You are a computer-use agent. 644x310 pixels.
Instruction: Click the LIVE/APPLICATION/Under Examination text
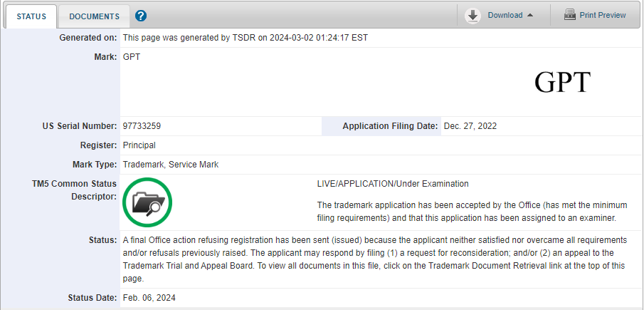tap(393, 184)
